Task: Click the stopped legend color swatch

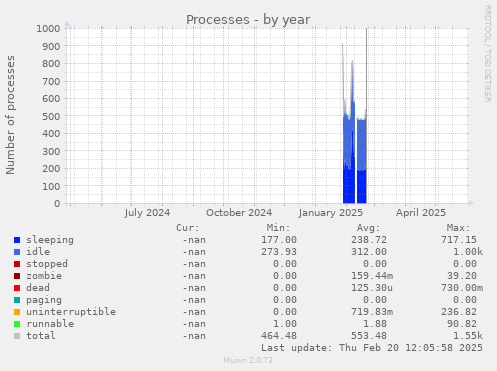Action: tap(17, 264)
